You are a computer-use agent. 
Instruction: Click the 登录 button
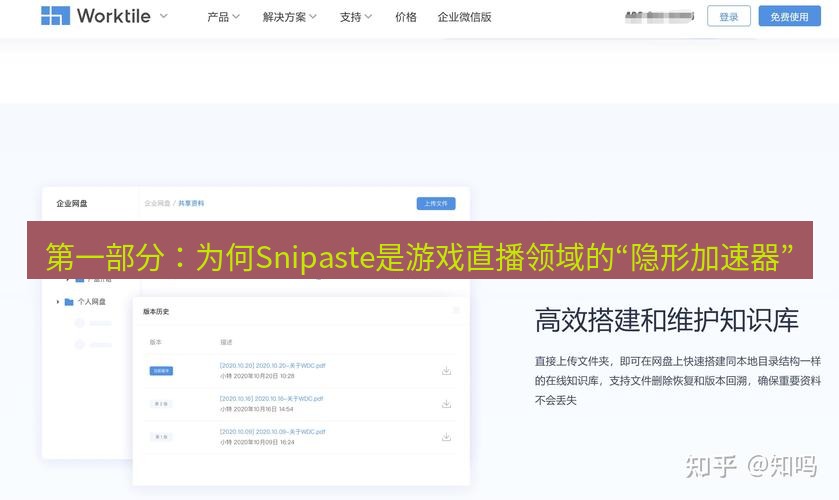(x=729, y=16)
